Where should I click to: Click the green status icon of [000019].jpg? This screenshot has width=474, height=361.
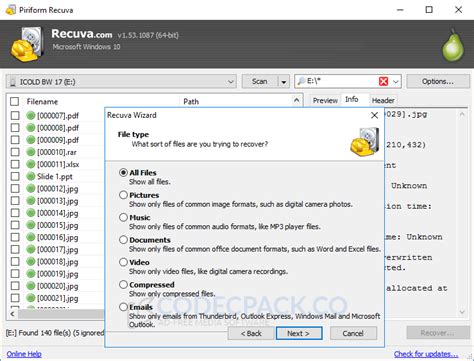31,274
